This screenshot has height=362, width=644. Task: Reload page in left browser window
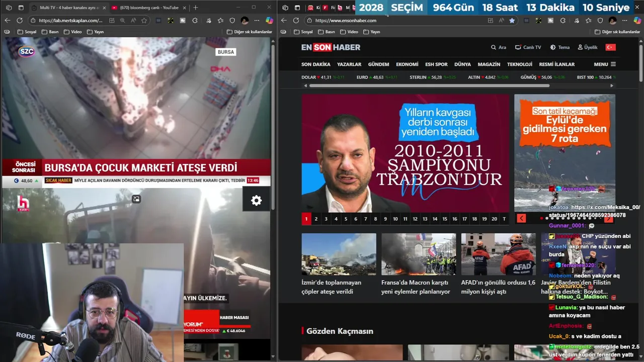click(20, 20)
